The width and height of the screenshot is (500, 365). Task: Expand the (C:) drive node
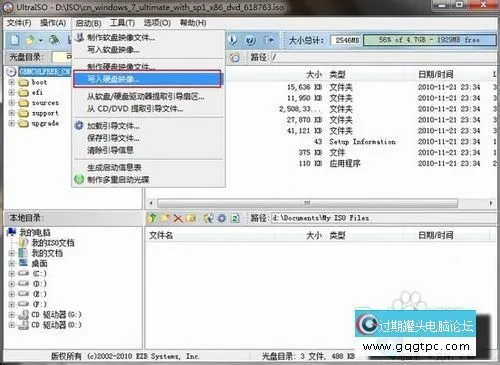click(12, 274)
